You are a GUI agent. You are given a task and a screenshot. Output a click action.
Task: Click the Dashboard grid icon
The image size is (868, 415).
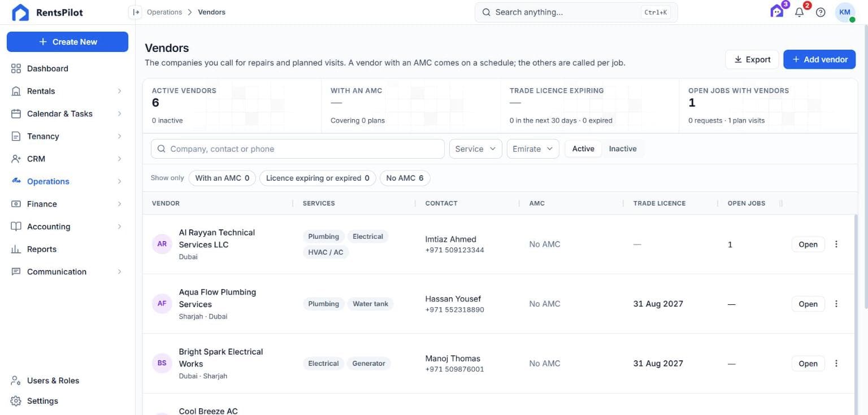(16, 68)
